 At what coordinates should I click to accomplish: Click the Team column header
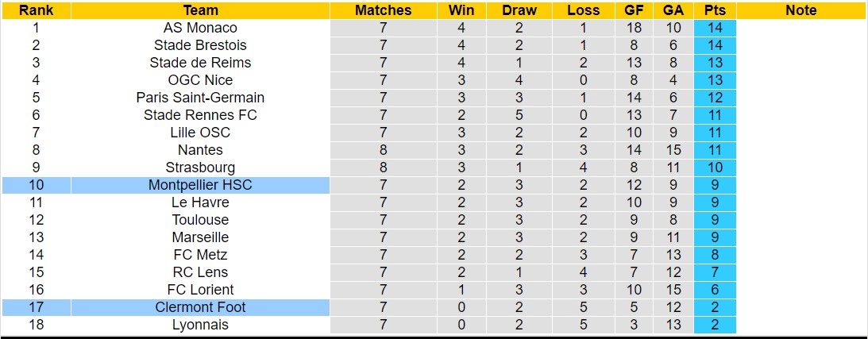click(x=200, y=10)
